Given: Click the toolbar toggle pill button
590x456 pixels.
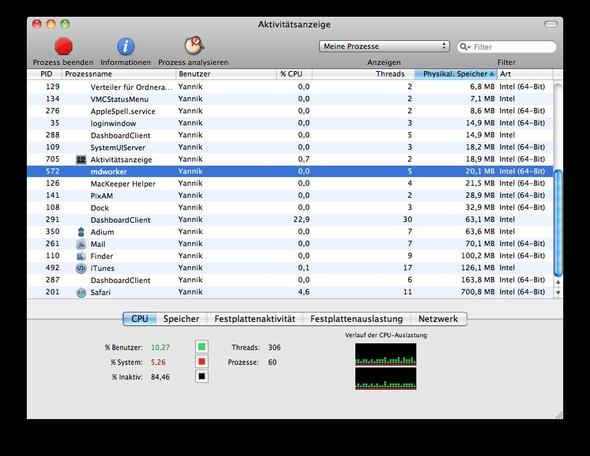Looking at the screenshot, I should point(551,24).
